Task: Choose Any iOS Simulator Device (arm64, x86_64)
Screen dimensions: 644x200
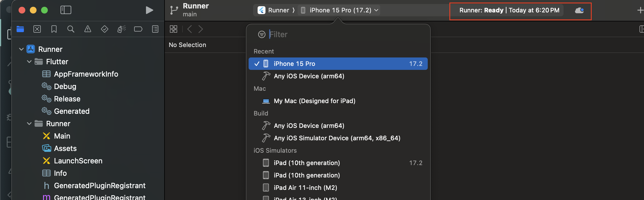Action: click(338, 138)
